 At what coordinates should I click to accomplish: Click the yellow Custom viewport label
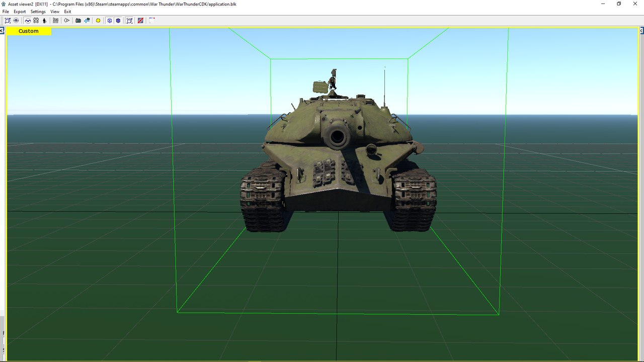[29, 31]
